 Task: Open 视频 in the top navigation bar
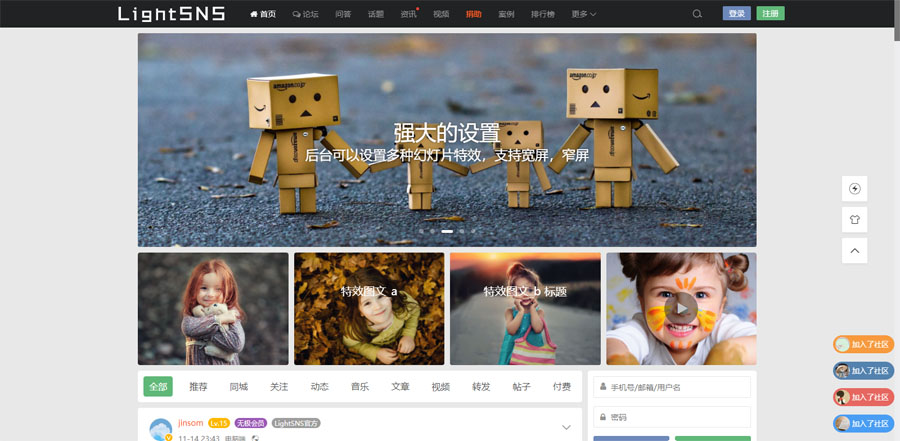(441, 14)
